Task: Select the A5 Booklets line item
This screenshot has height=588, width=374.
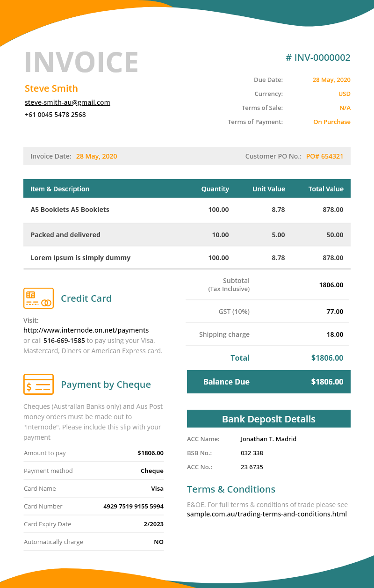Action: (70, 210)
